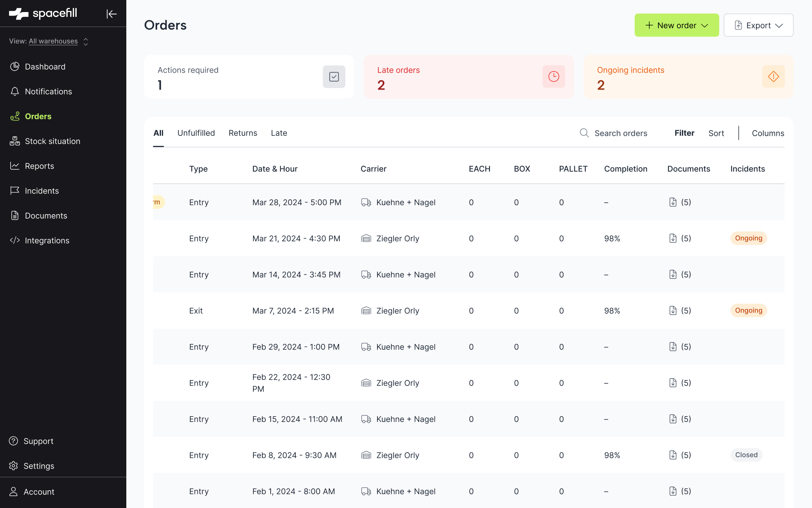
Task: Click the Ongoing incidents card
Action: [x=688, y=77]
